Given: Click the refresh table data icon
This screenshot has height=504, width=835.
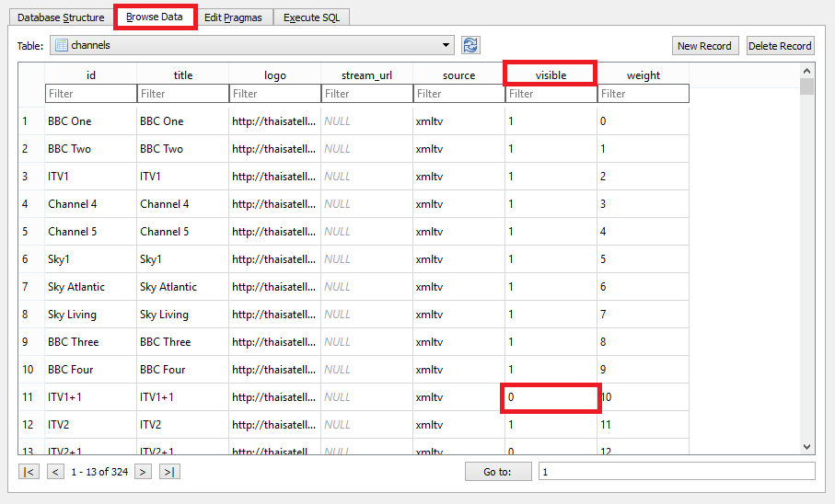Looking at the screenshot, I should [x=470, y=45].
